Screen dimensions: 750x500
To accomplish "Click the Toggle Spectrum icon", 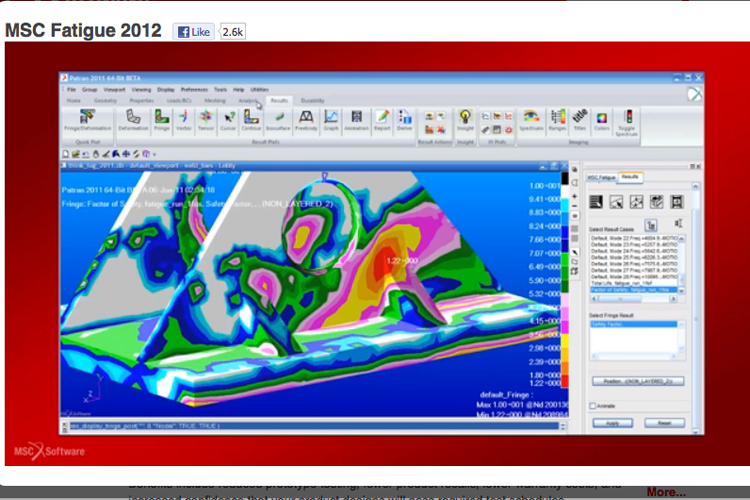I will click(x=629, y=121).
